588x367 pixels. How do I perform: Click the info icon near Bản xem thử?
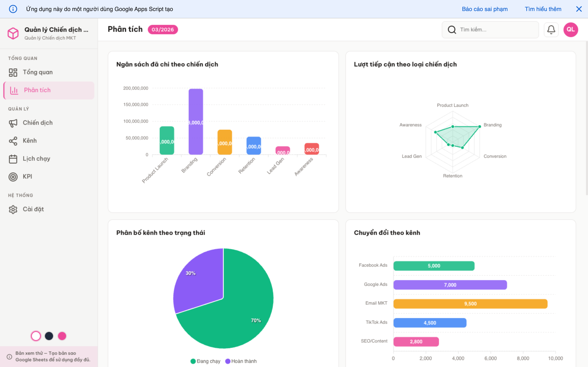[x=10, y=357]
